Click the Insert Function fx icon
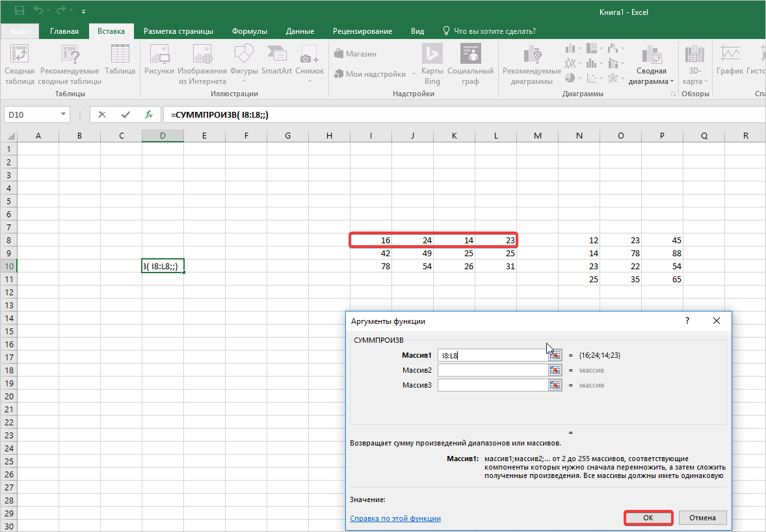766x532 pixels. [149, 114]
